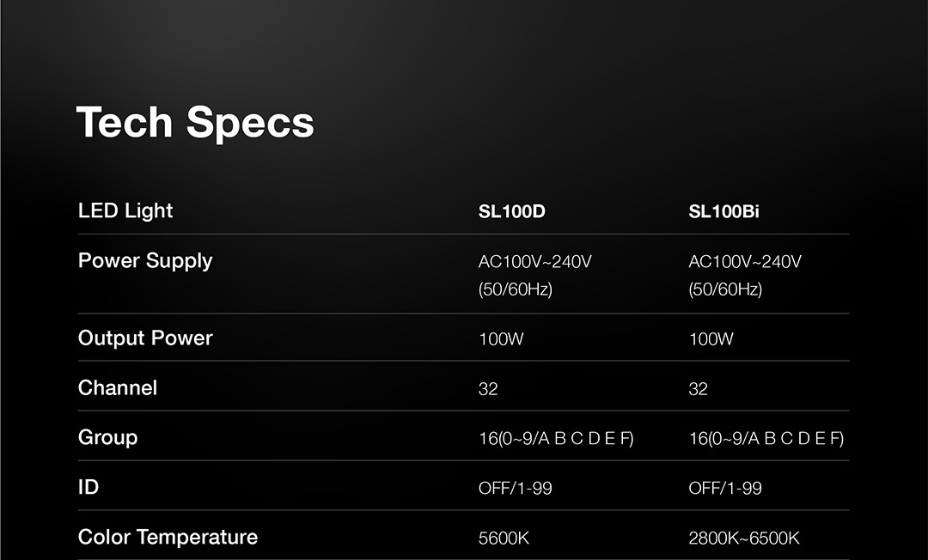Click the Tech Specs heading

[195, 122]
